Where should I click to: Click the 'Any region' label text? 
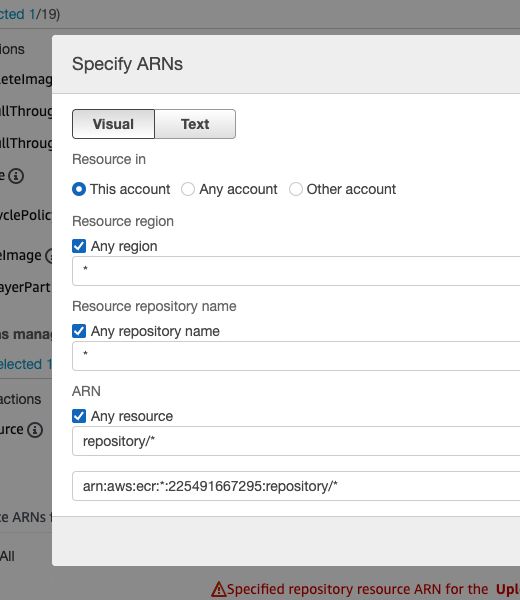pos(124,246)
